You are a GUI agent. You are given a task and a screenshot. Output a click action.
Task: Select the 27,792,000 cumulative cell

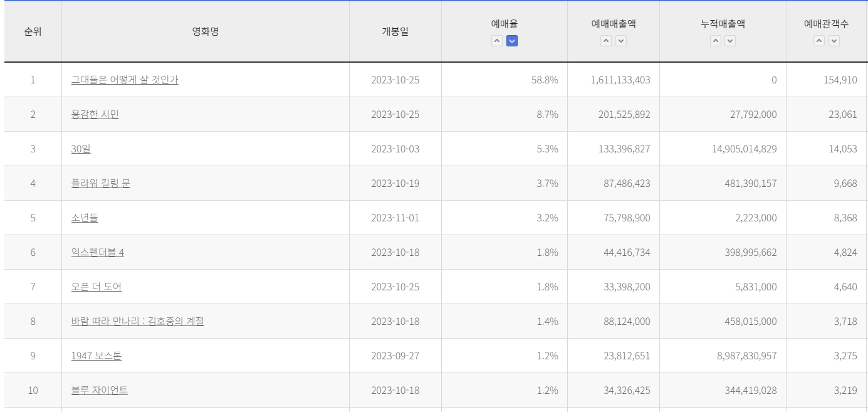click(x=723, y=114)
